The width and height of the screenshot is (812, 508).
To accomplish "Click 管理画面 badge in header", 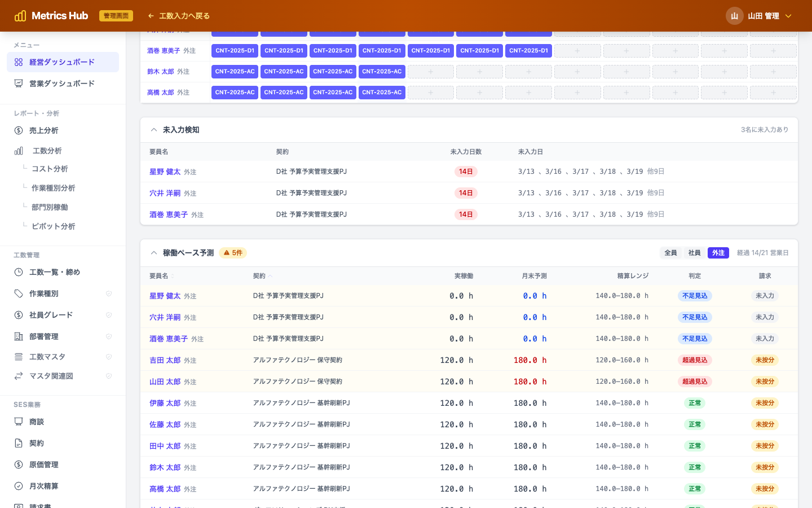I will point(116,16).
